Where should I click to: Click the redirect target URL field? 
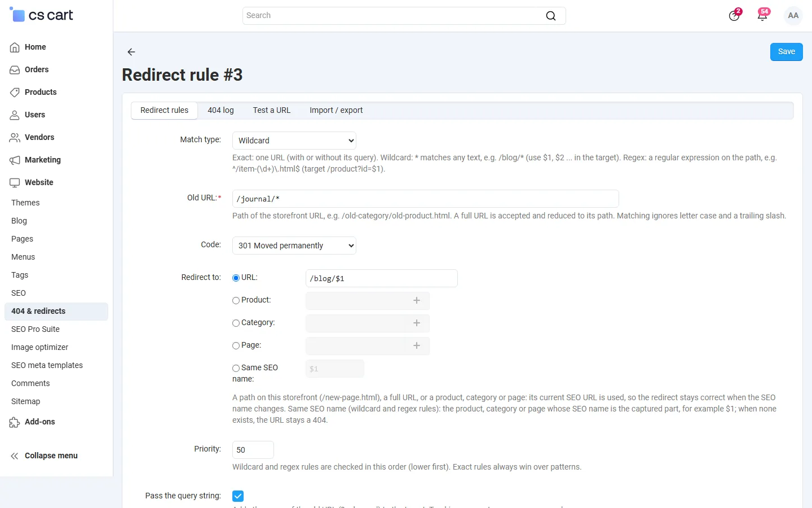point(382,278)
